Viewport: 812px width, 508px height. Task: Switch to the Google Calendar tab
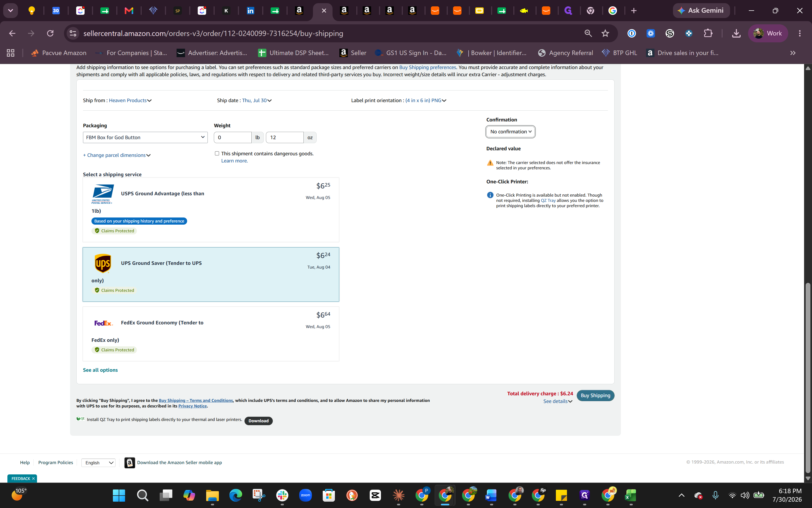coord(56,11)
